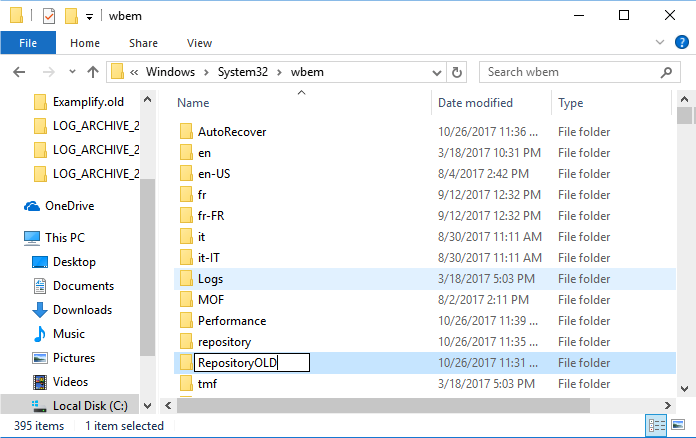Open the recent locations dropdown arrow
The height and width of the screenshot is (438, 696).
point(69,72)
